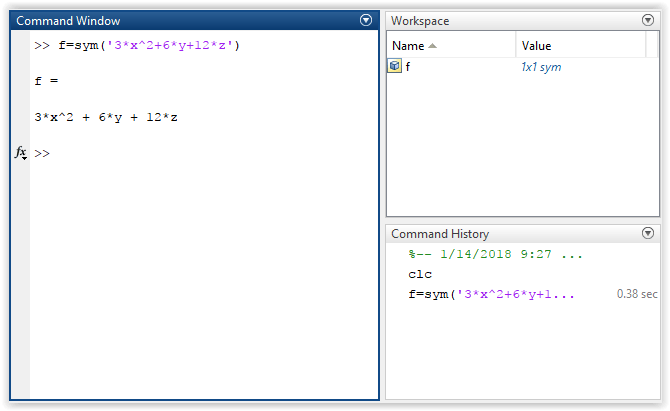Click the Name column sort arrow
The image size is (670, 411).
click(x=432, y=46)
